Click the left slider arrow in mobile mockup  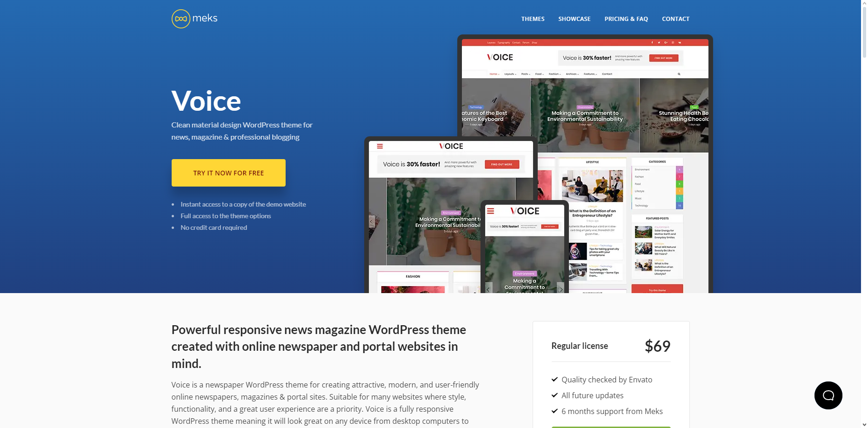pyautogui.click(x=488, y=288)
